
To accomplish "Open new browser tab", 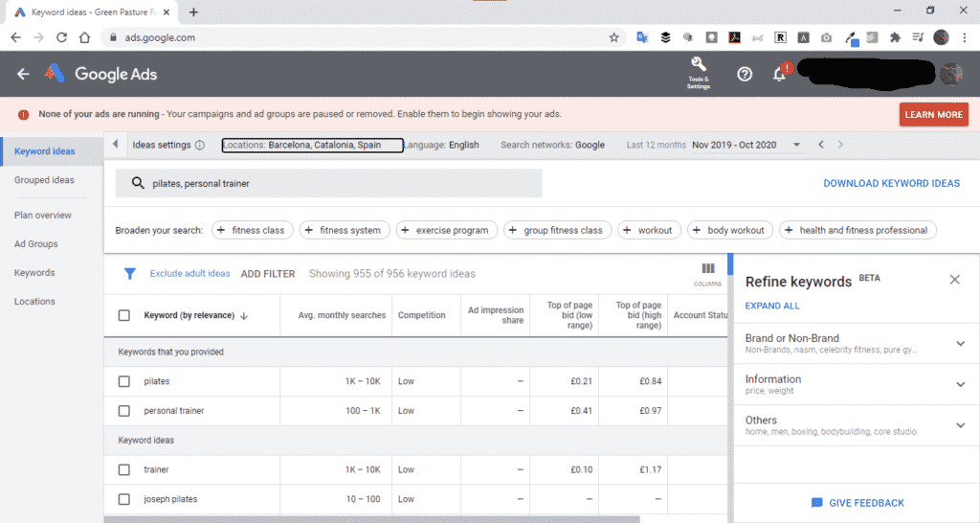I will [193, 11].
